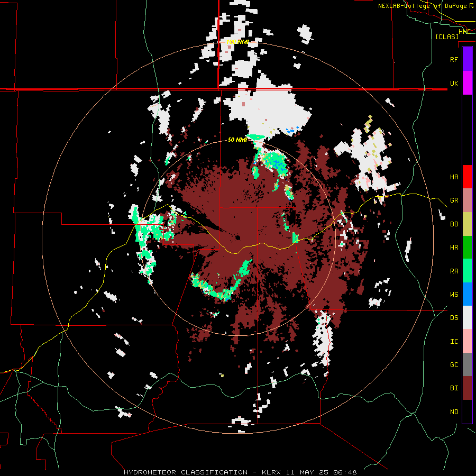
Task: Click the HYDROMETEOR CLASSIFICATION title text
Action: (186, 472)
